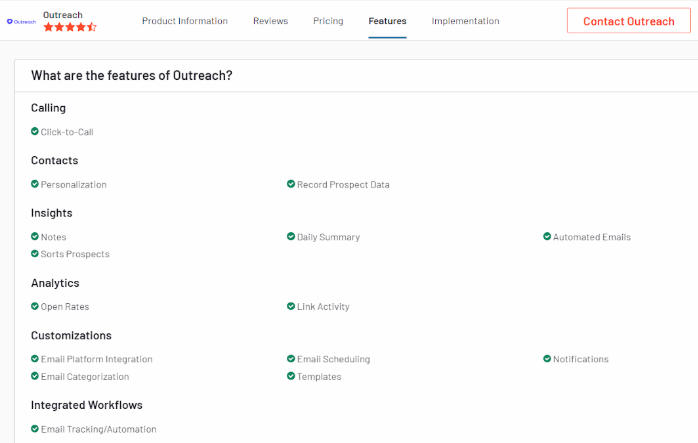The image size is (698, 443).
Task: Click the checkmark icon beside Personalization
Action: point(35,183)
